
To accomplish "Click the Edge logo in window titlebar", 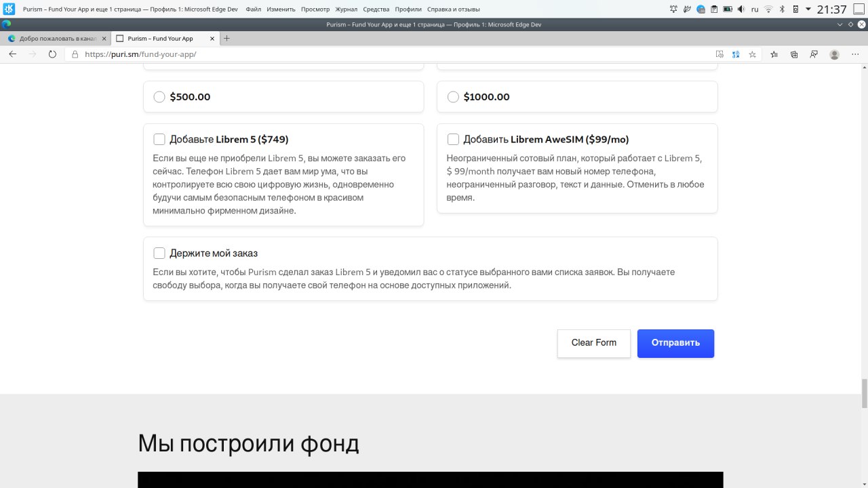I will [7, 24].
